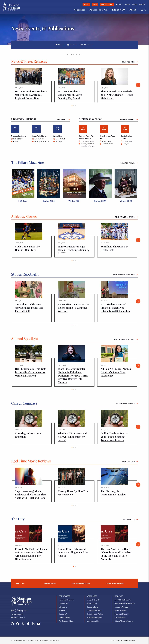Click the search magnifier icon in header
Viewport: 149px width, 644px height.
[145, 10]
